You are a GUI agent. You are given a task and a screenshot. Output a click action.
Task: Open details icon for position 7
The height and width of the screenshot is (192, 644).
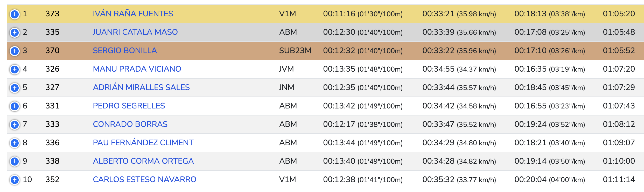(15, 125)
